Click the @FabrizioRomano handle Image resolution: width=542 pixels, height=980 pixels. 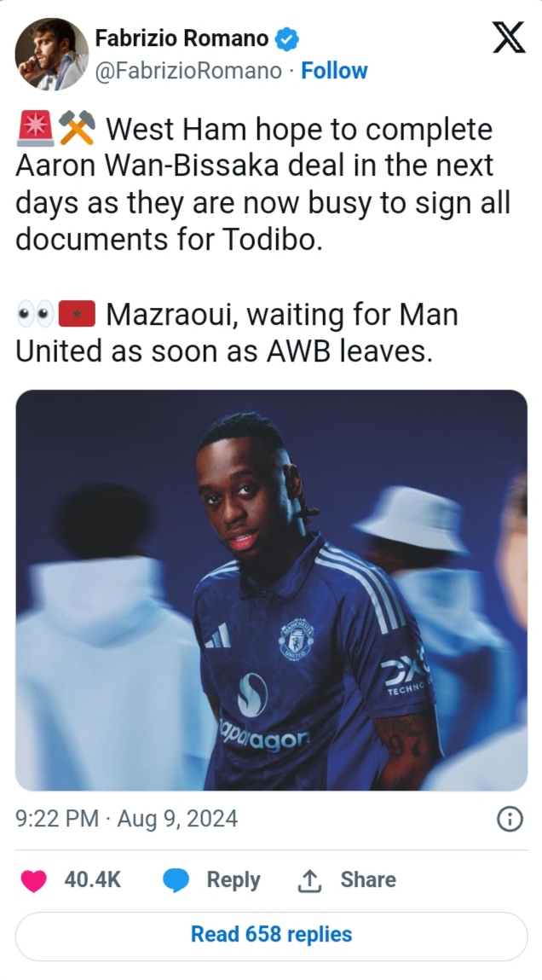pos(188,71)
